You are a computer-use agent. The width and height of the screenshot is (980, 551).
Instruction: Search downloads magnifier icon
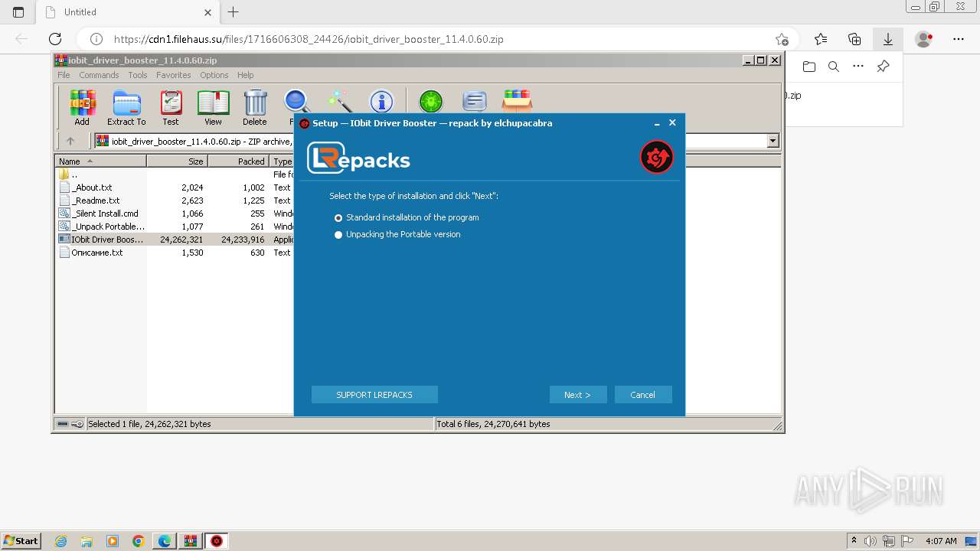coord(834,67)
